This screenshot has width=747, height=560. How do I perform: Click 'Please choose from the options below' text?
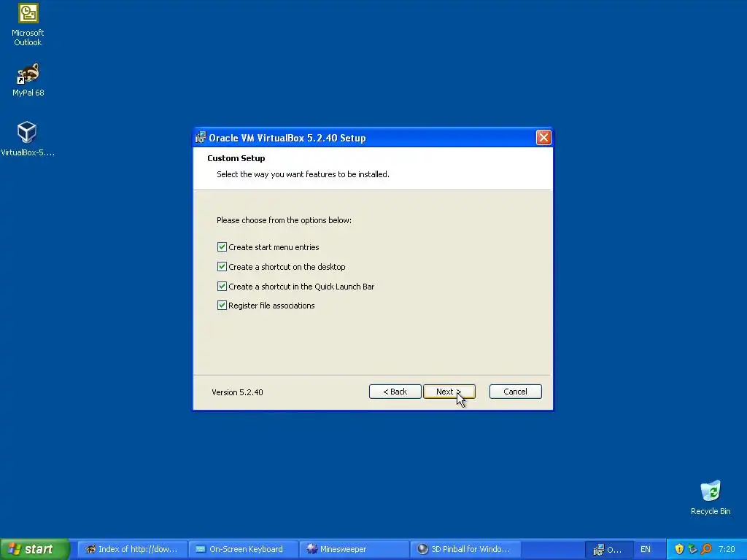(x=284, y=220)
